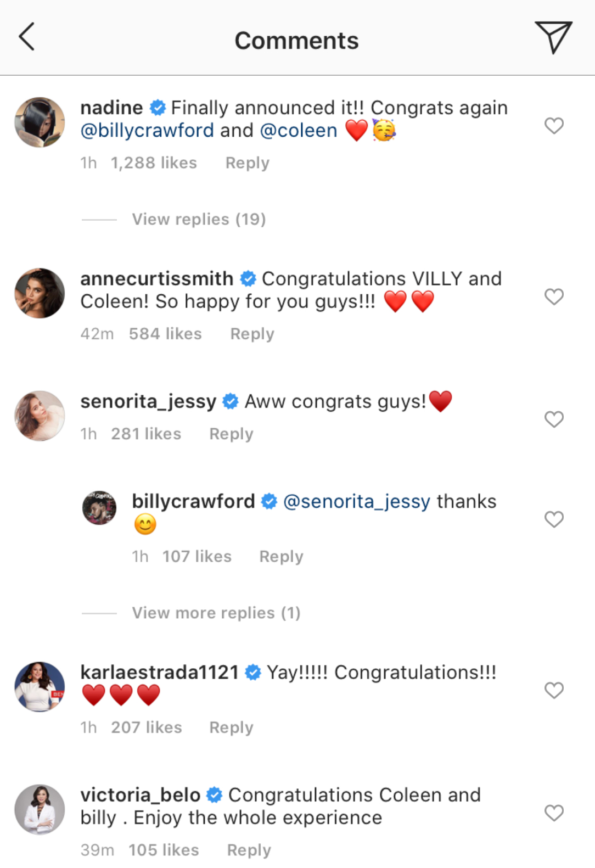This screenshot has height=868, width=595.
Task: Reply to annecurtissmith's comment
Action: (252, 334)
